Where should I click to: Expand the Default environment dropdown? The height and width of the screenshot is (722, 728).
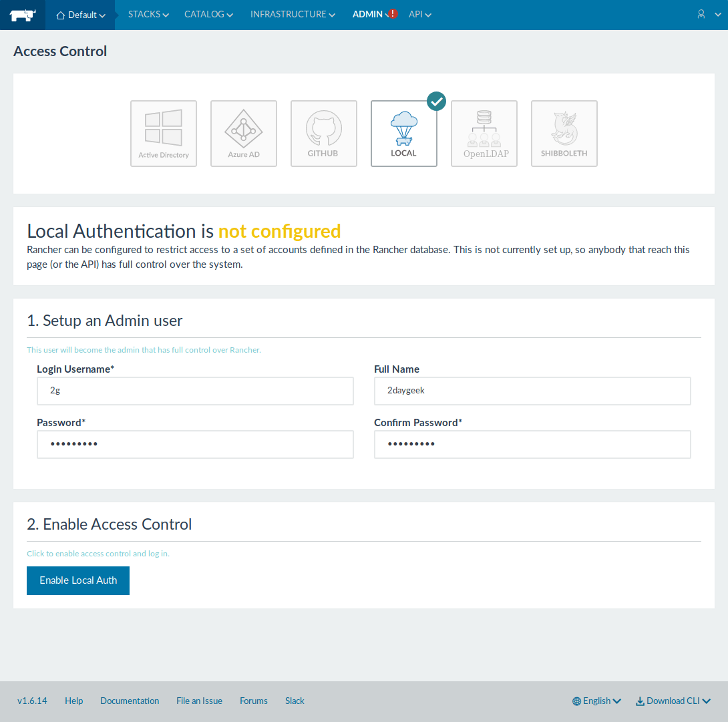click(81, 15)
